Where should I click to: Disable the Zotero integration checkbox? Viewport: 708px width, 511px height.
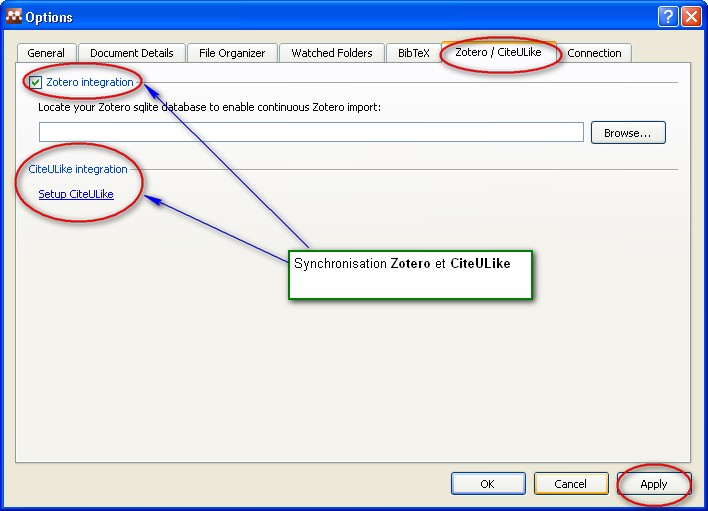(36, 82)
